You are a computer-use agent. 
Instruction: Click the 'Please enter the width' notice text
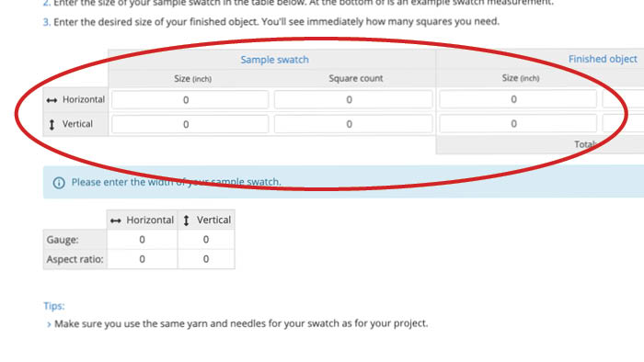pyautogui.click(x=177, y=182)
